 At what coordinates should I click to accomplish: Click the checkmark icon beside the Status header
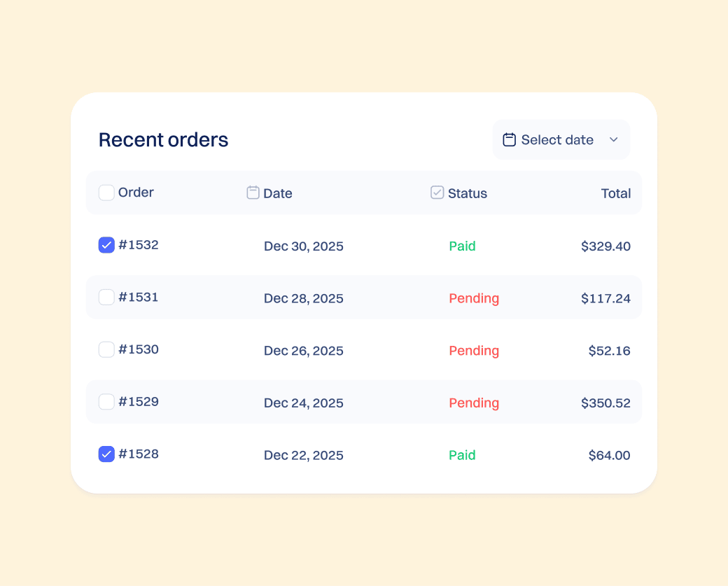437,192
